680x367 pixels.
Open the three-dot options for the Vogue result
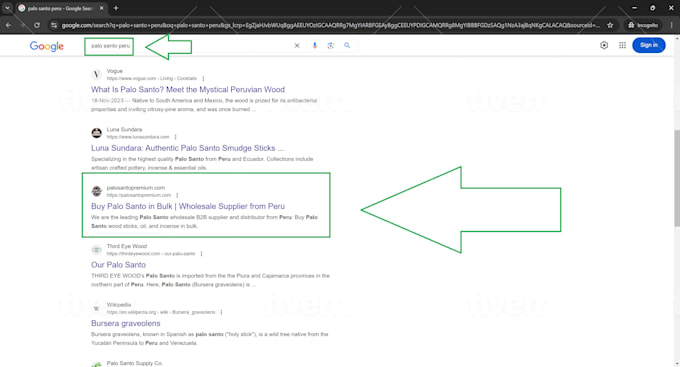[x=203, y=79]
